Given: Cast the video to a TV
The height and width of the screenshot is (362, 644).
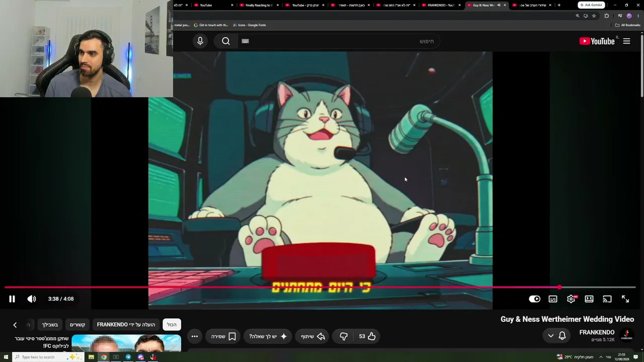Looking at the screenshot, I should [607, 299].
